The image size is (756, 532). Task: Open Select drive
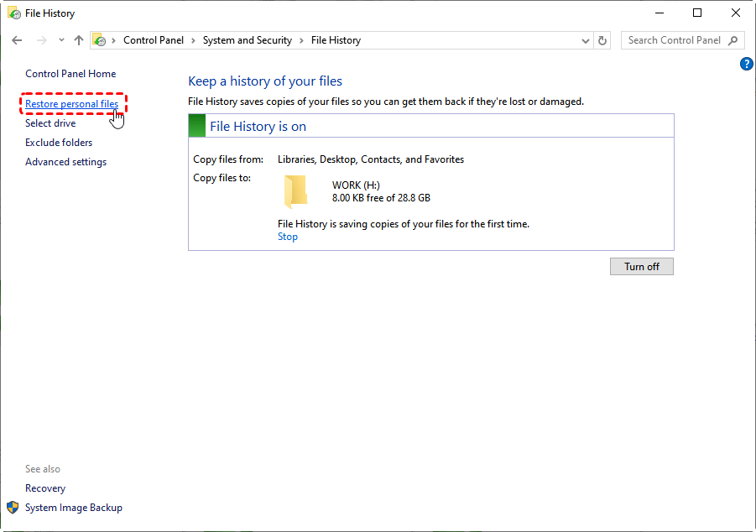click(50, 123)
